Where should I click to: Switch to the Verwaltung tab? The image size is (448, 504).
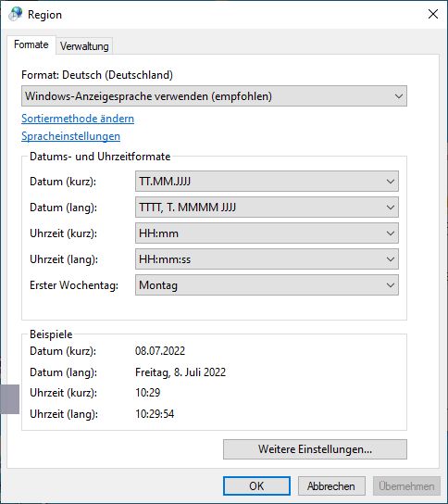[84, 46]
